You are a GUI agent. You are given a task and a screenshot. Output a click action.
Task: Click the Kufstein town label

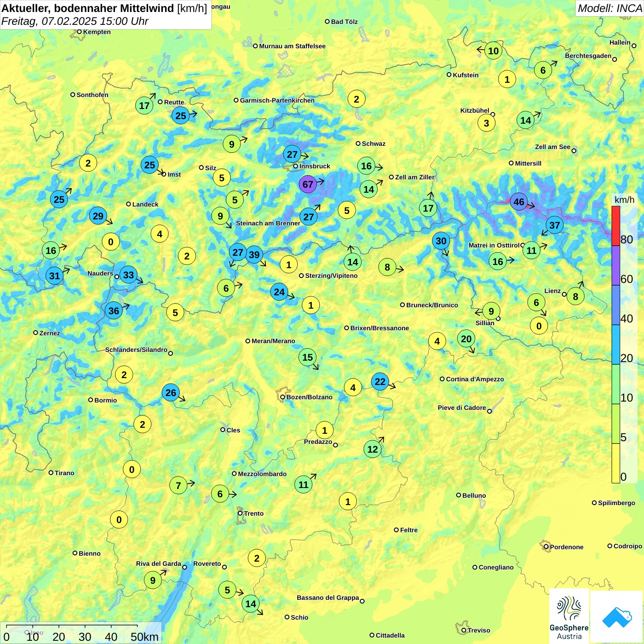(x=466, y=75)
